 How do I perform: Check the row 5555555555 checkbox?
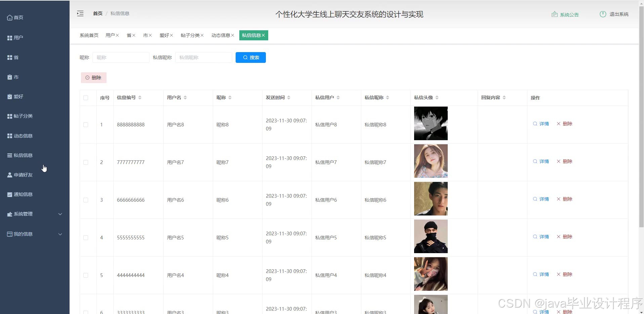[x=86, y=238]
